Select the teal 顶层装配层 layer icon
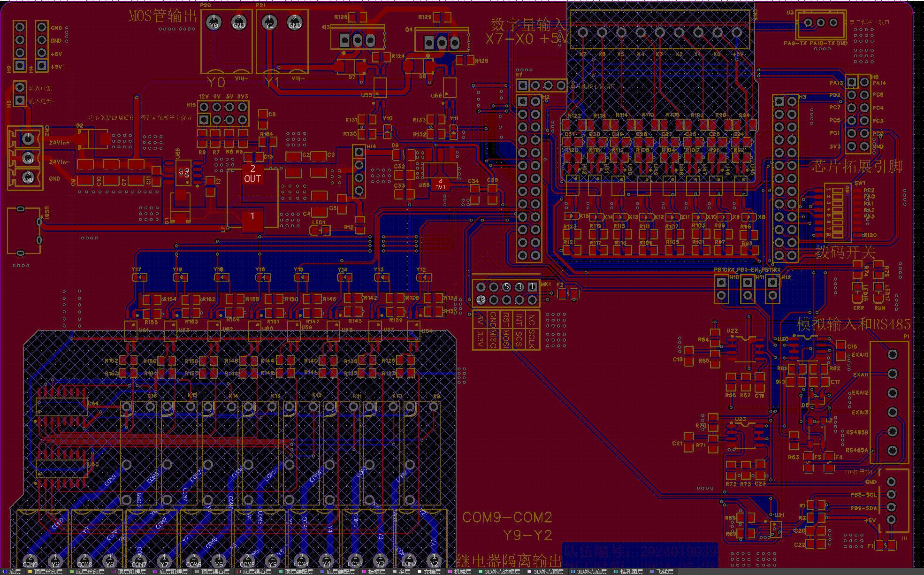 point(280,572)
